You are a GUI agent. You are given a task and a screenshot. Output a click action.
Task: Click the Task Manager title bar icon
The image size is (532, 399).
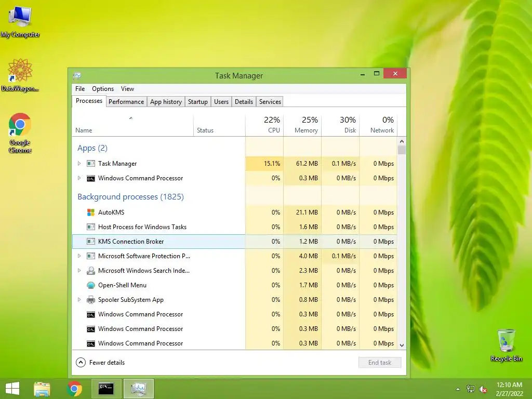[x=77, y=75]
